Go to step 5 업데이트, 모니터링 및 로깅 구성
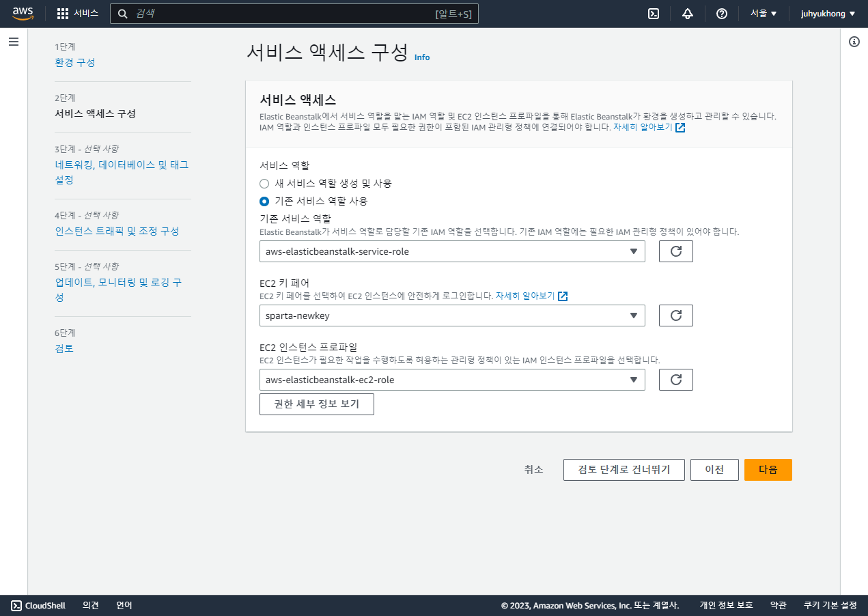The image size is (868, 616). (118, 290)
